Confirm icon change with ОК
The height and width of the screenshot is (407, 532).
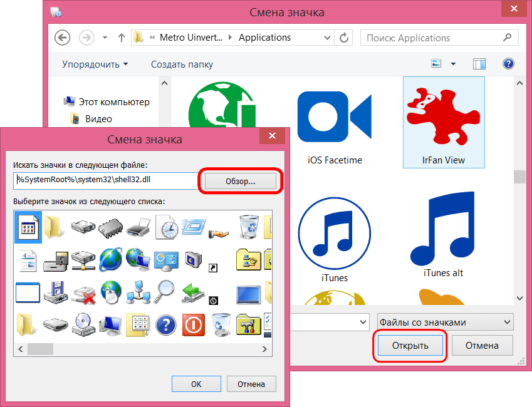pyautogui.click(x=196, y=384)
